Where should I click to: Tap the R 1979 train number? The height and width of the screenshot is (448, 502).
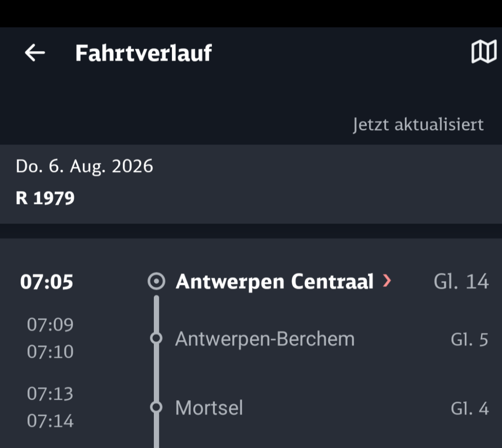[x=45, y=198]
